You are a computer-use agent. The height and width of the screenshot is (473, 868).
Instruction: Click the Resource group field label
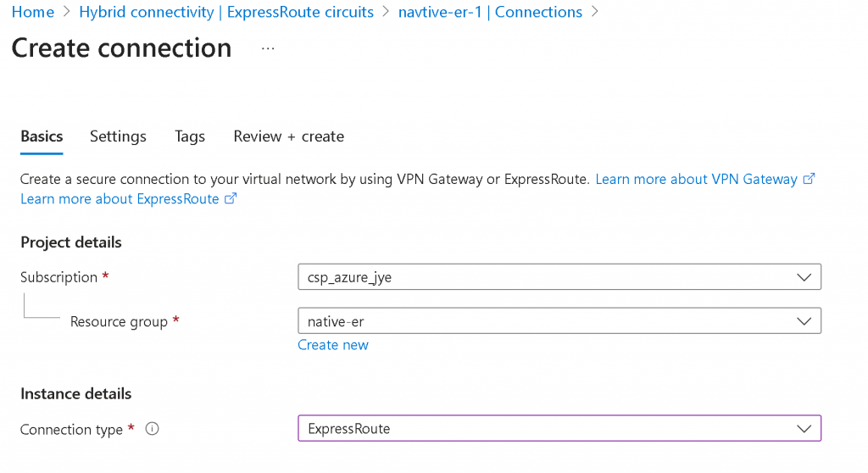[119, 322]
